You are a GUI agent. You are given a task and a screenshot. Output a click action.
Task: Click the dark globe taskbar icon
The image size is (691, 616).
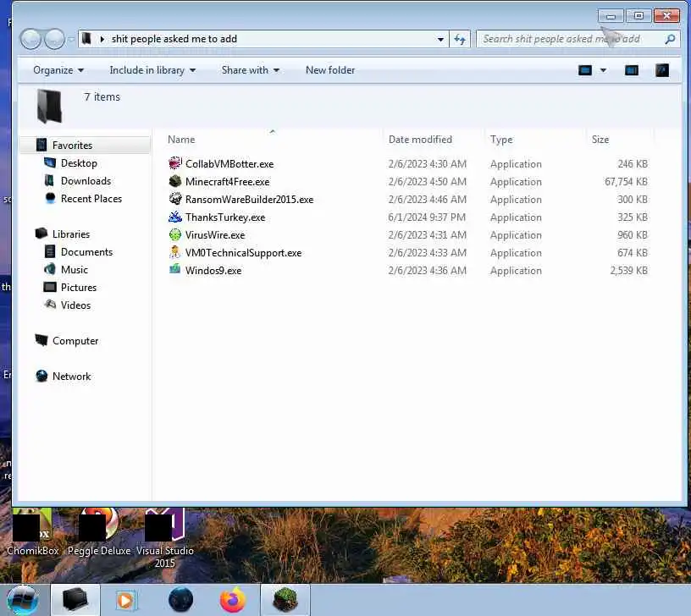pyautogui.click(x=181, y=600)
